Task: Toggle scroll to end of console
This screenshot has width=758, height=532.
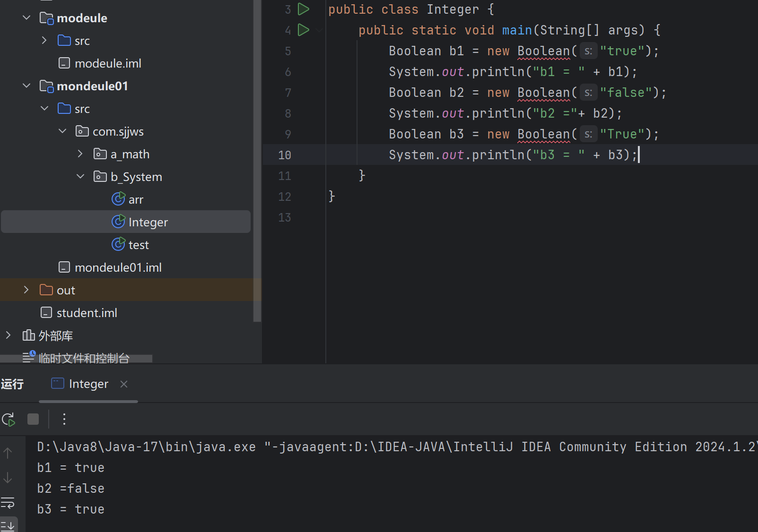Action: point(8,524)
